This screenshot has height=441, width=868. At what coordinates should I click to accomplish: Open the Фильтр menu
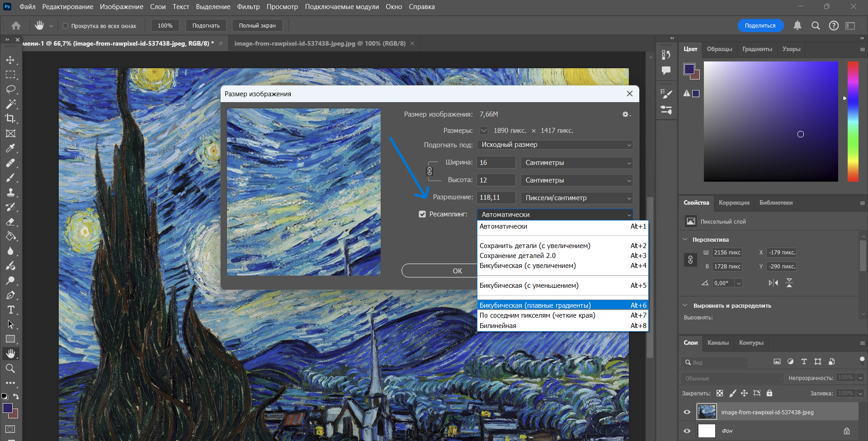248,7
